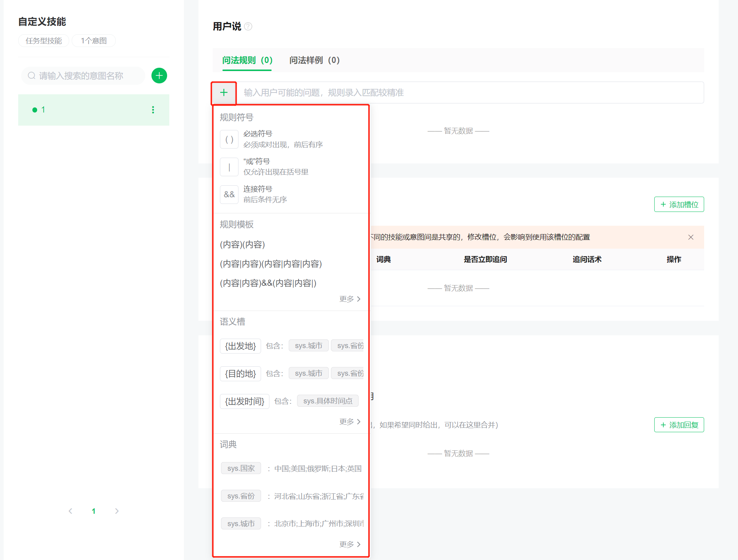Click the plus icon beside rule input
Viewport: 738px width, 560px height.
224,93
